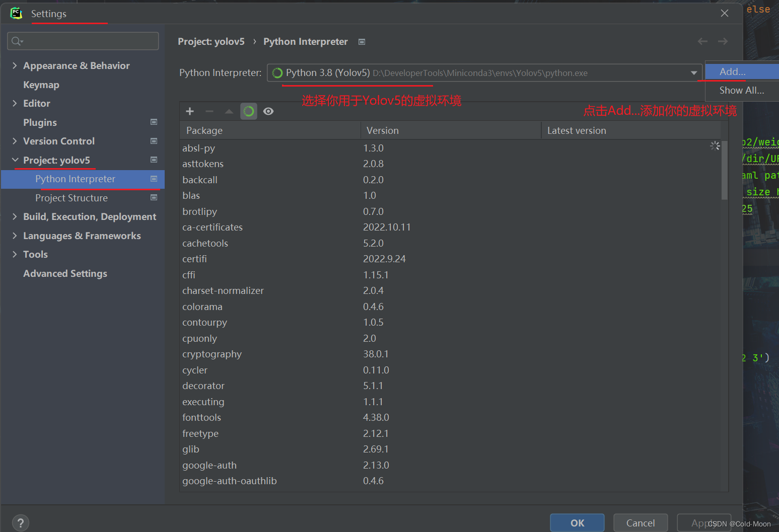Viewport: 779px width, 532px height.
Task: Click the forward navigation arrow
Action: [x=723, y=41]
